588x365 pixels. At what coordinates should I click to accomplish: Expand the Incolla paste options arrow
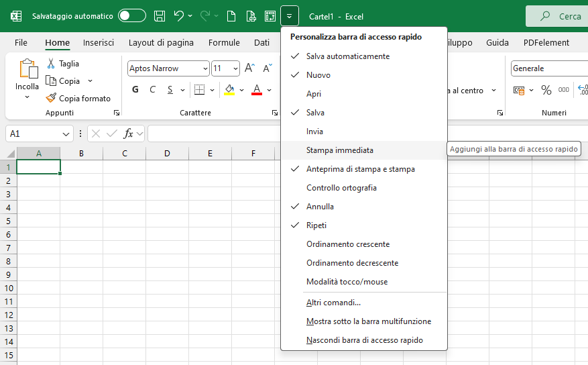[27, 97]
